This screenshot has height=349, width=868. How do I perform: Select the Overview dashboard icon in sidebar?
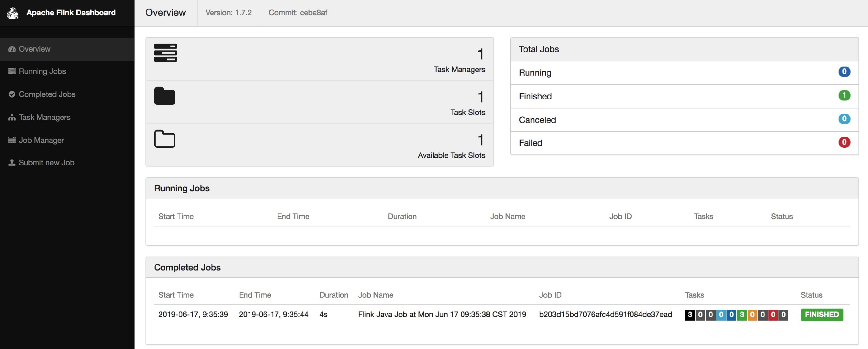point(11,49)
